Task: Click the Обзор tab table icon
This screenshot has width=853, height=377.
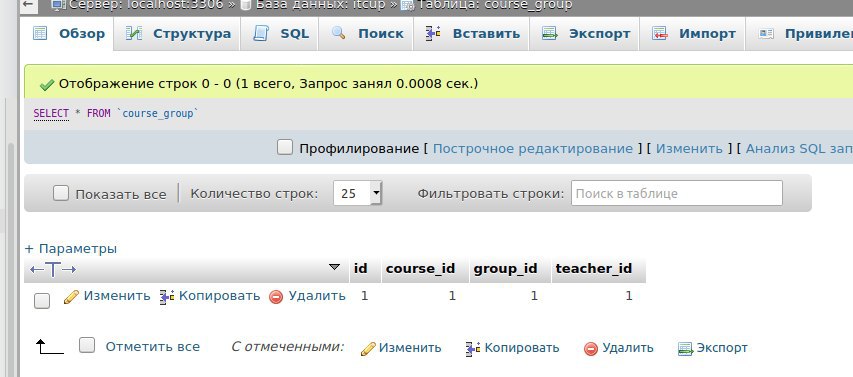Action: point(40,33)
